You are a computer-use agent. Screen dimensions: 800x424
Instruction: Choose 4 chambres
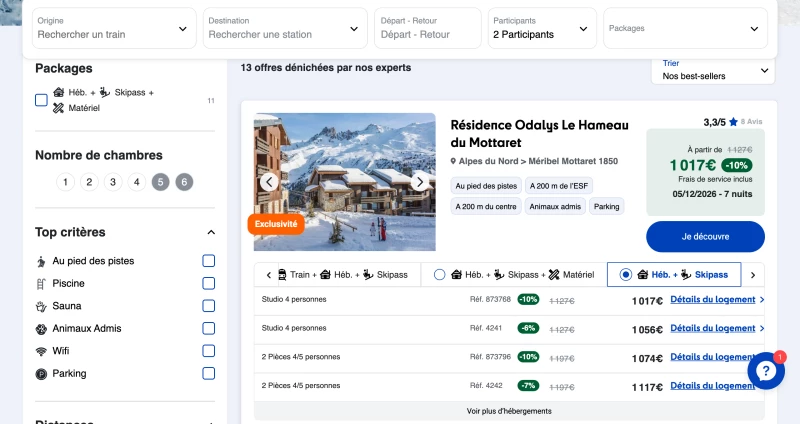(x=137, y=182)
